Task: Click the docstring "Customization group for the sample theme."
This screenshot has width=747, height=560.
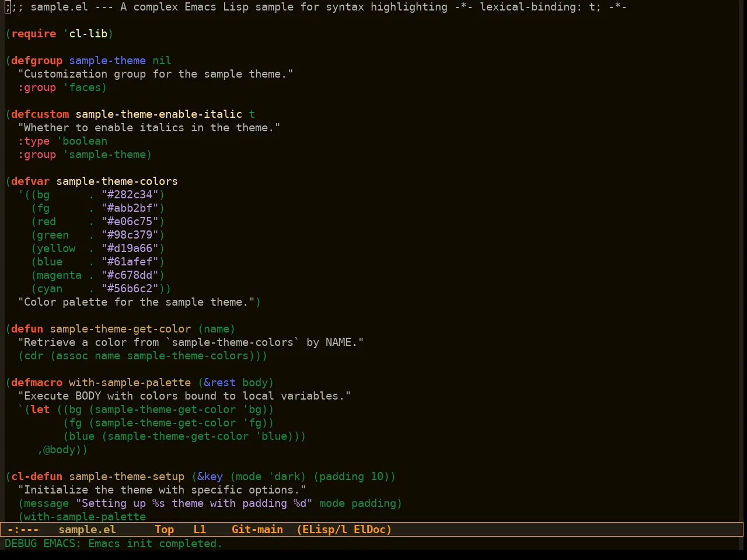Action: pyautogui.click(x=155, y=74)
